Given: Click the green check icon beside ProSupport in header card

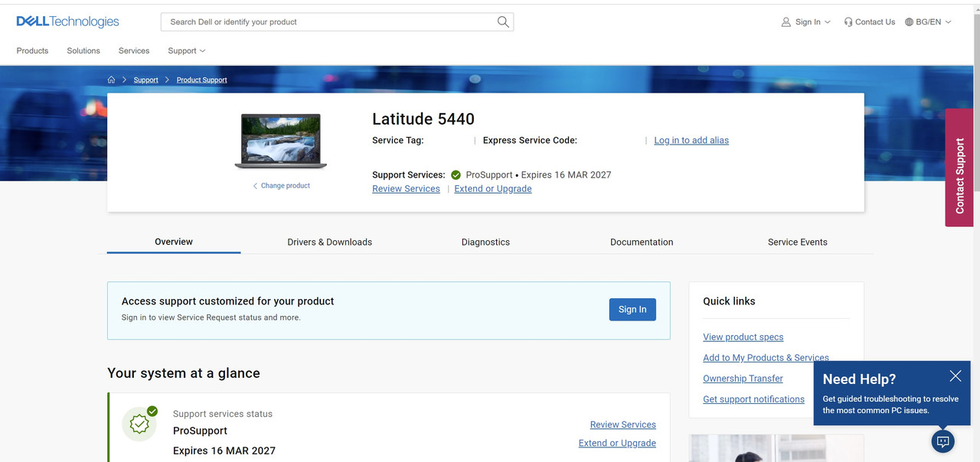Looking at the screenshot, I should coord(456,175).
